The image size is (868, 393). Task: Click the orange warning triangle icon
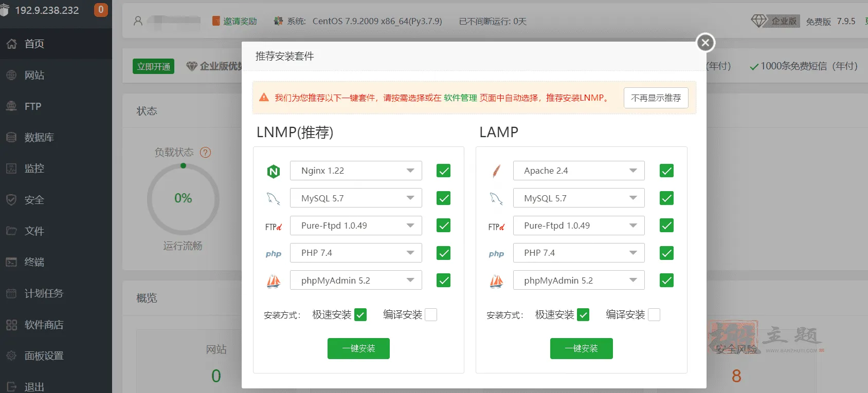click(264, 98)
